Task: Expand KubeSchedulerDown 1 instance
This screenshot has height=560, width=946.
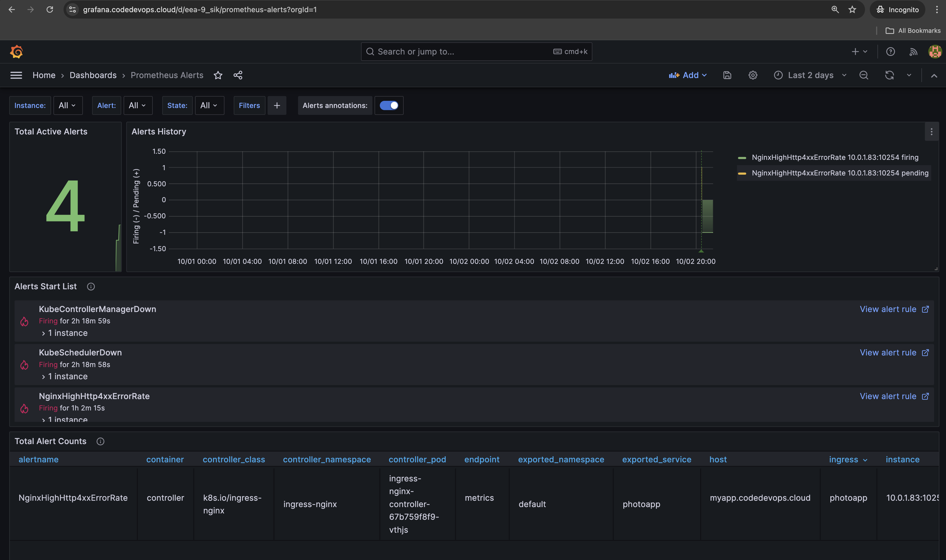Action: coord(65,377)
